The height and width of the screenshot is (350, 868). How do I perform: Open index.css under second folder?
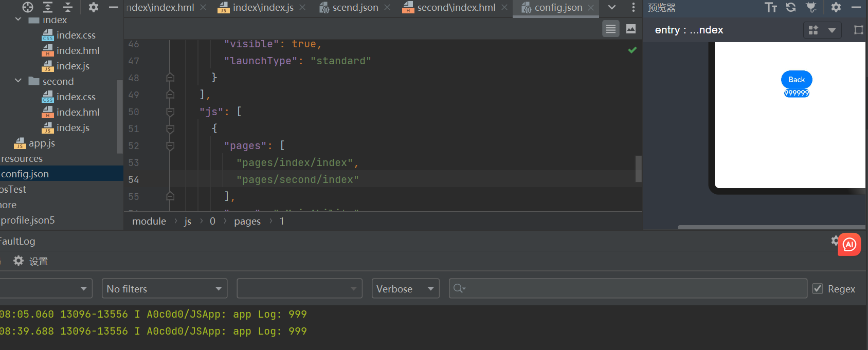76,97
